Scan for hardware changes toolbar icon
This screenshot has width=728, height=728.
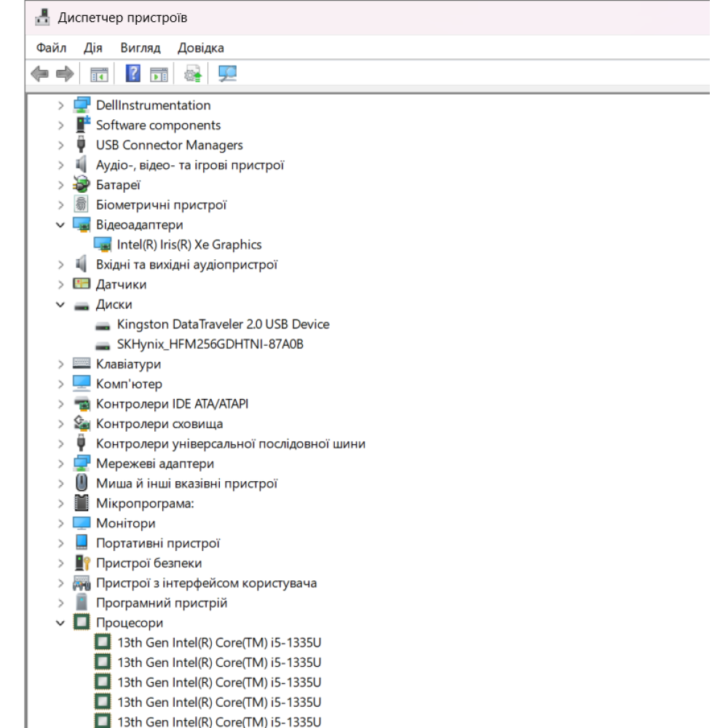pyautogui.click(x=228, y=74)
